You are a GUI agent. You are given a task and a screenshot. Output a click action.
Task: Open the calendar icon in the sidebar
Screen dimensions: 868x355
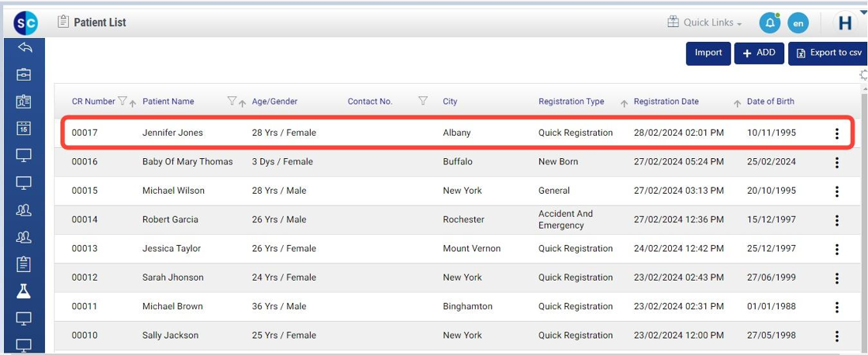24,128
